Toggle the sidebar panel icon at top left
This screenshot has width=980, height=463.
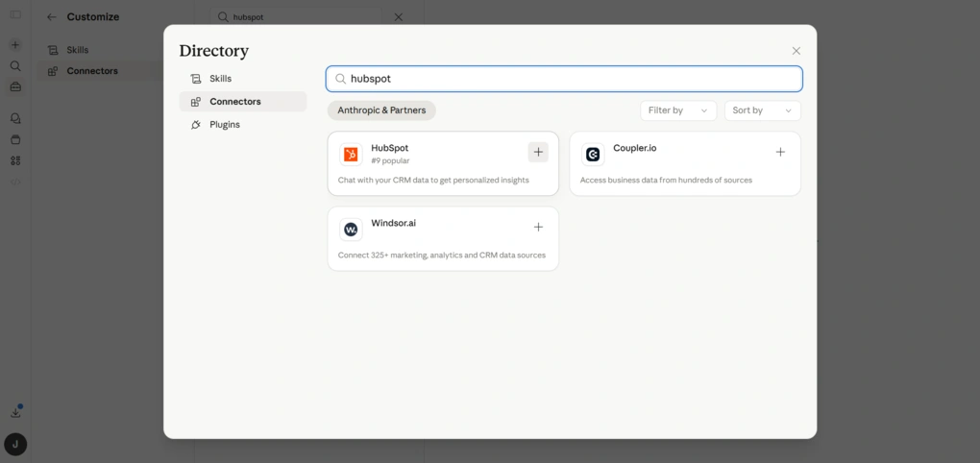point(15,14)
